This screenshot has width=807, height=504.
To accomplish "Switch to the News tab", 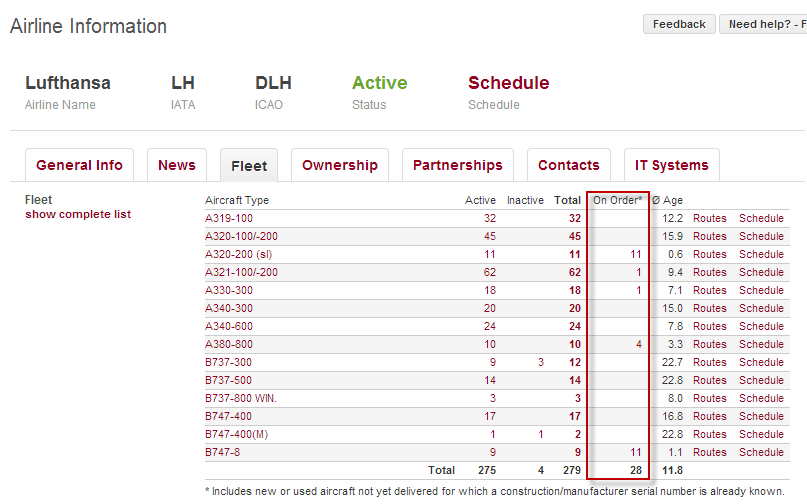I will point(177,165).
